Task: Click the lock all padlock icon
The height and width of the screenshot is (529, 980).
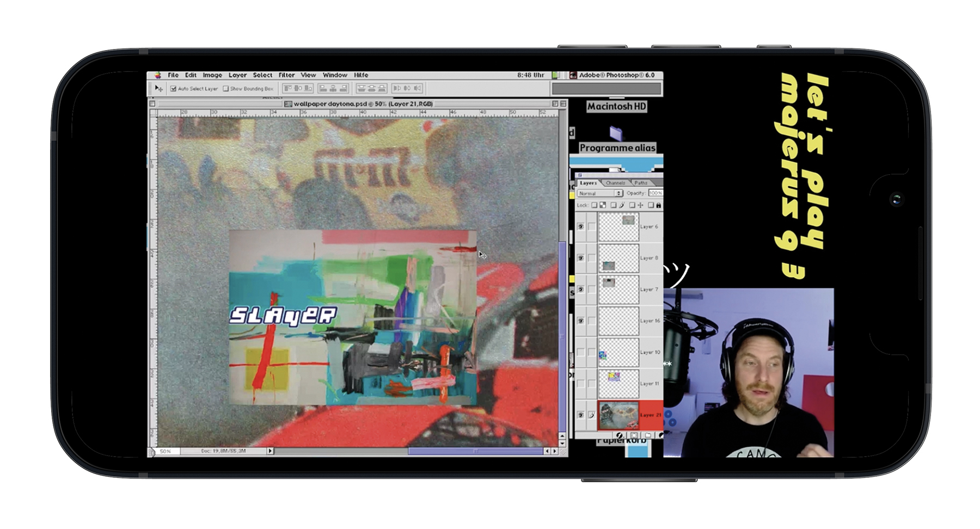Action: click(x=658, y=205)
